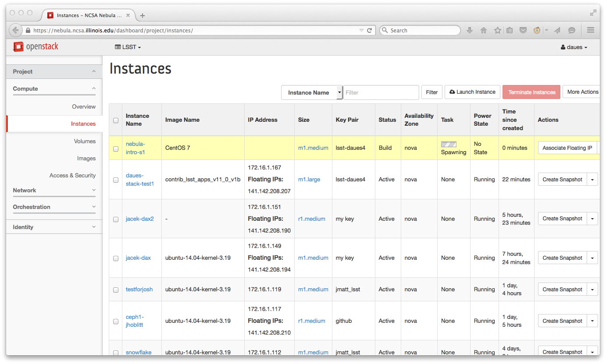Collapse the Project panel section
The image size is (606, 364).
54,71
